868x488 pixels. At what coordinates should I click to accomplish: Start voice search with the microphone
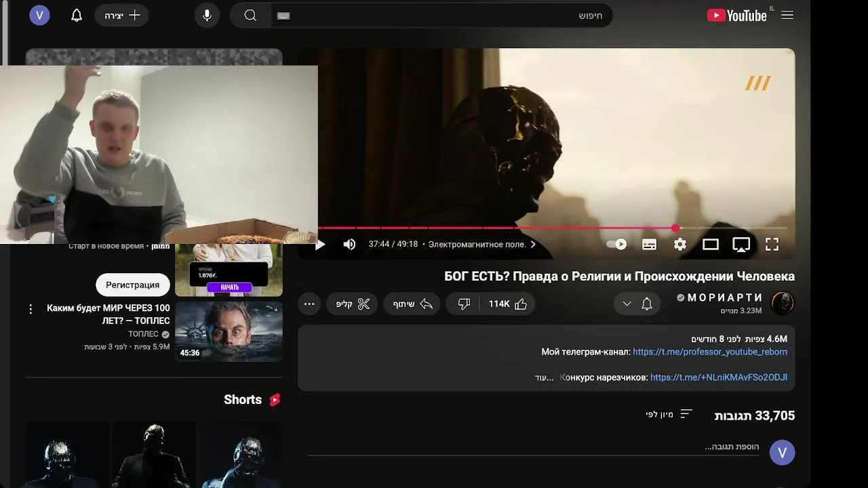pos(207,16)
